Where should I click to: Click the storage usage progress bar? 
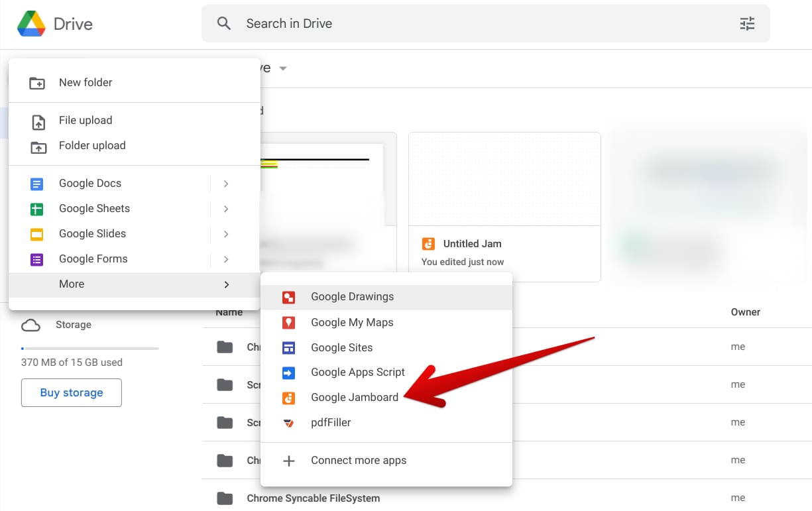(x=90, y=348)
